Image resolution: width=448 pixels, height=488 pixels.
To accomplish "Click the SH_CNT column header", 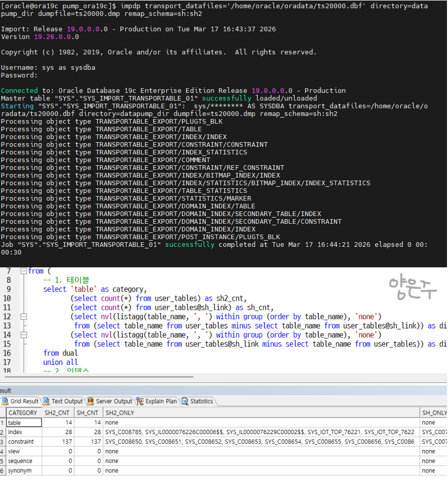I will click(87, 413).
